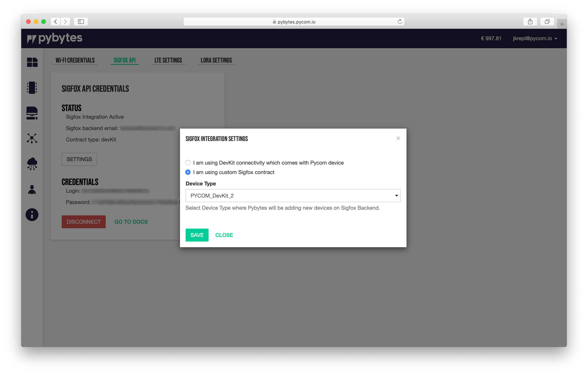Close the Sigfox Integration Settings dialog X
The width and height of the screenshot is (588, 375).
398,138
